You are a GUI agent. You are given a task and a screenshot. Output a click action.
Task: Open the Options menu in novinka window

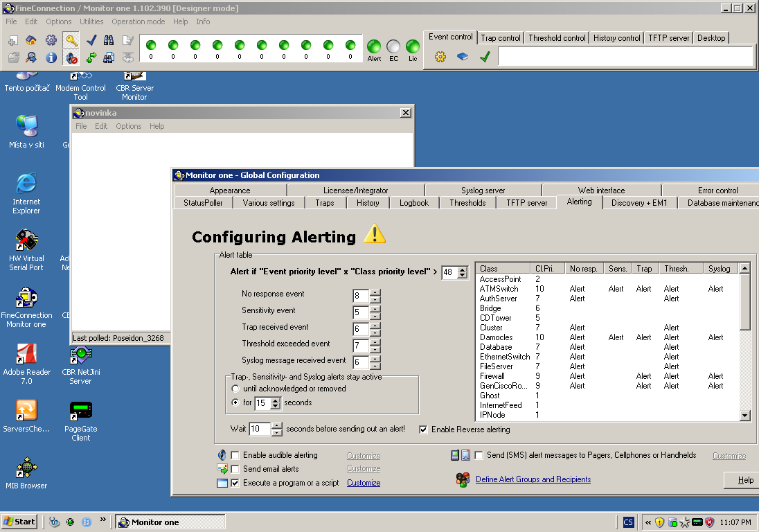tap(128, 126)
